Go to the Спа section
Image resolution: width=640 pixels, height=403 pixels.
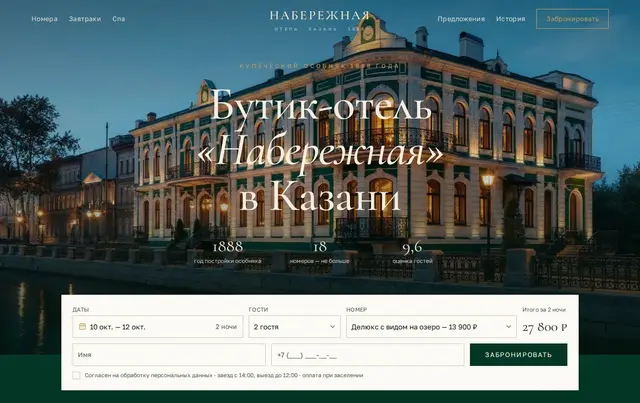click(119, 19)
